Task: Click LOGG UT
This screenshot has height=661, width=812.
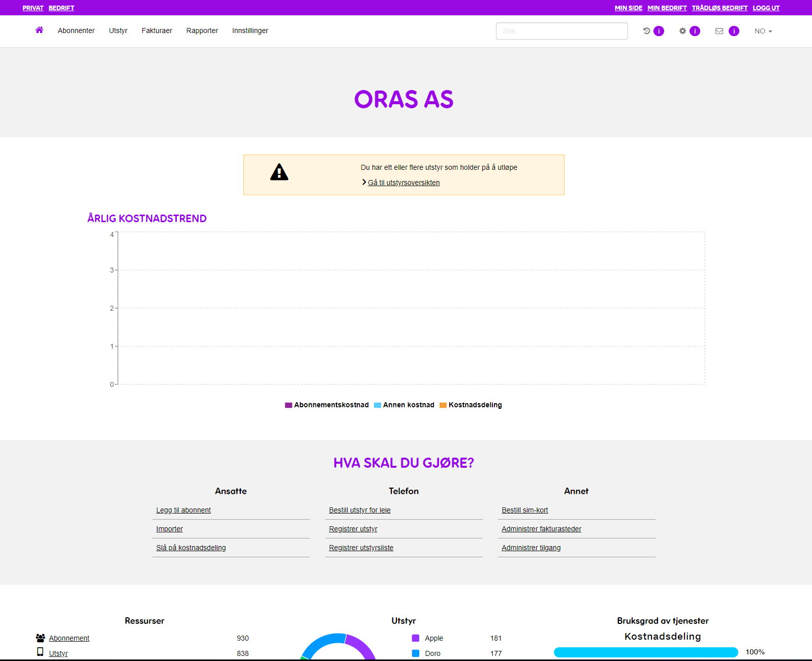Action: point(766,8)
